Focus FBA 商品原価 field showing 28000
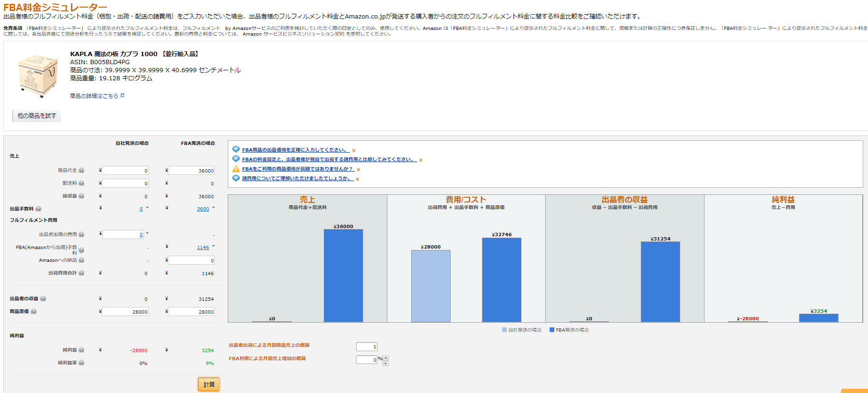The height and width of the screenshot is (393, 868). pyautogui.click(x=192, y=312)
